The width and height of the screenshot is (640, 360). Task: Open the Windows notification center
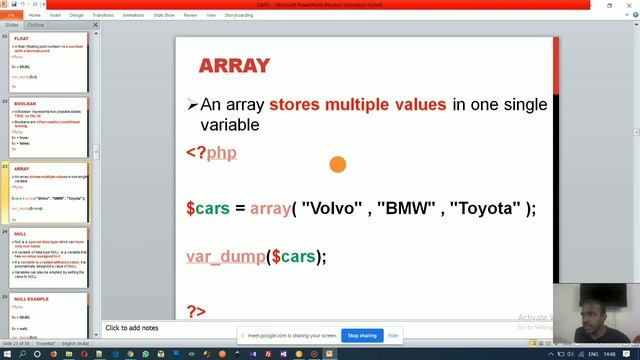[x=627, y=354]
